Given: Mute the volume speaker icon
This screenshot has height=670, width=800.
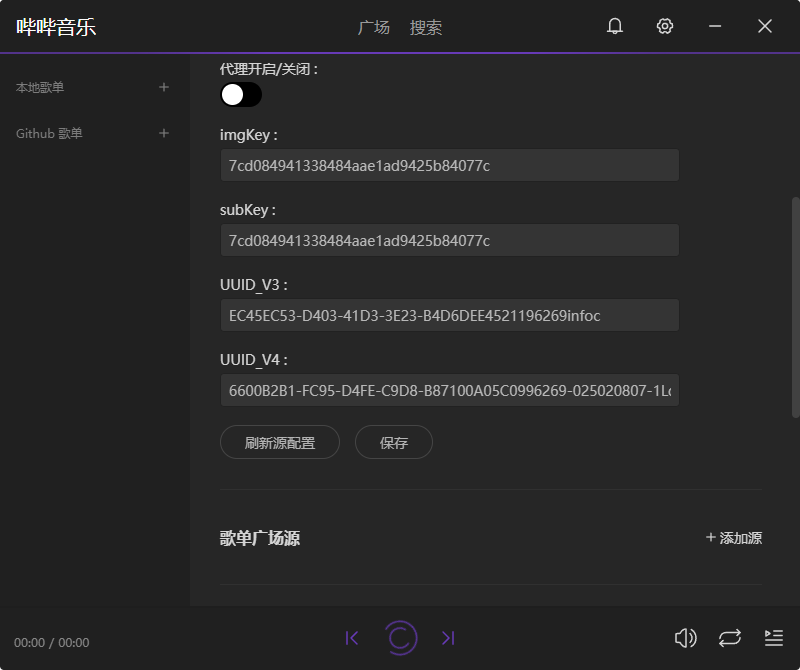Looking at the screenshot, I should coord(686,637).
